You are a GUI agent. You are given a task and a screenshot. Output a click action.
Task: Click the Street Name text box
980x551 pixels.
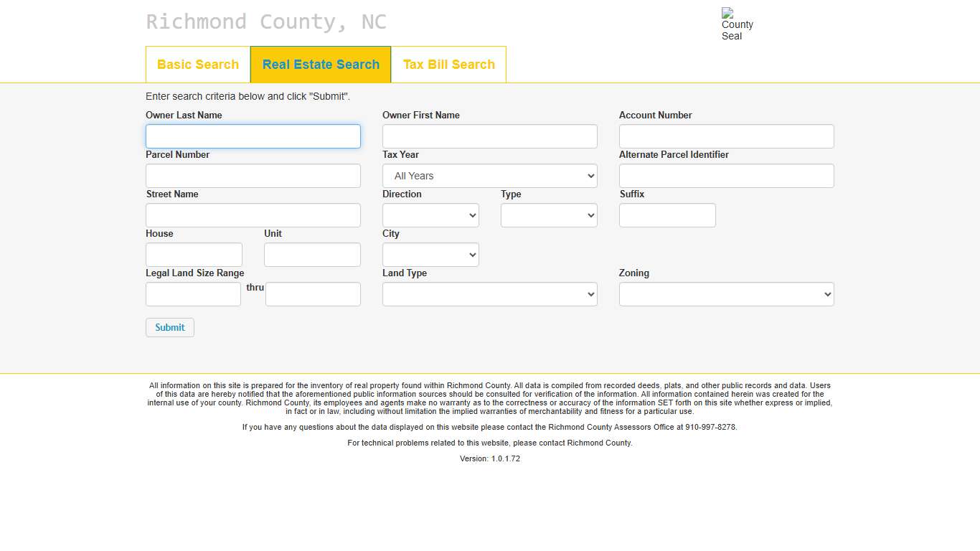[253, 215]
